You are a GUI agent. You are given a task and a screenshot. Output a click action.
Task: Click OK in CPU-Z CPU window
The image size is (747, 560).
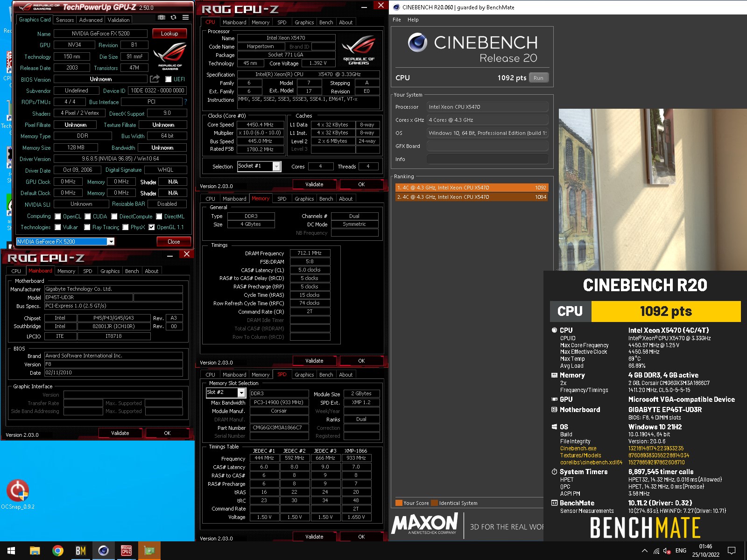pyautogui.click(x=361, y=184)
